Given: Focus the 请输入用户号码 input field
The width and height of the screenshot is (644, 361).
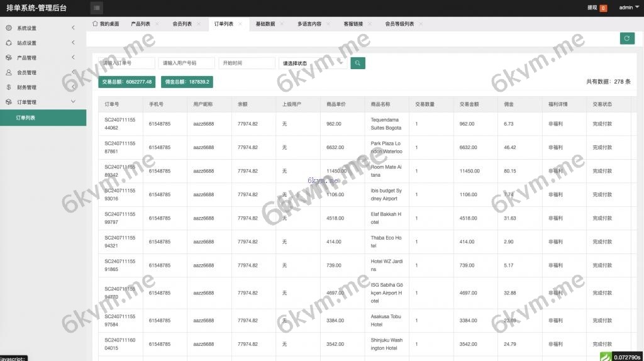Looking at the screenshot, I should (186, 63).
